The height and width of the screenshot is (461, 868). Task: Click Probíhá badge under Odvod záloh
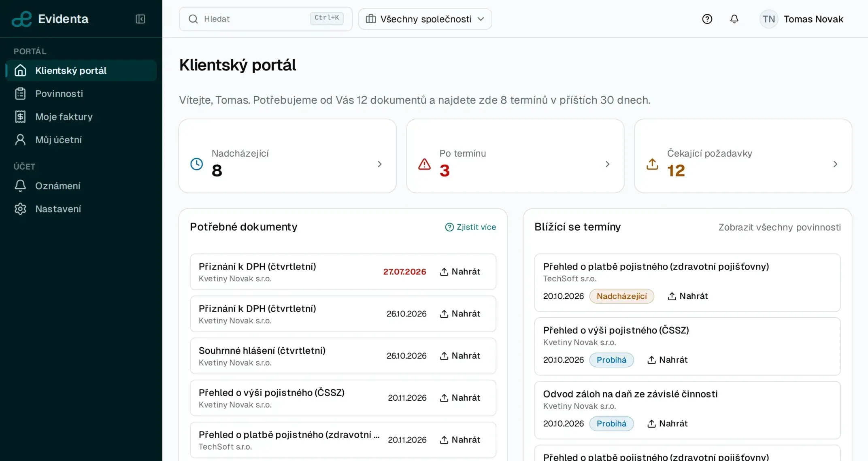(611, 424)
